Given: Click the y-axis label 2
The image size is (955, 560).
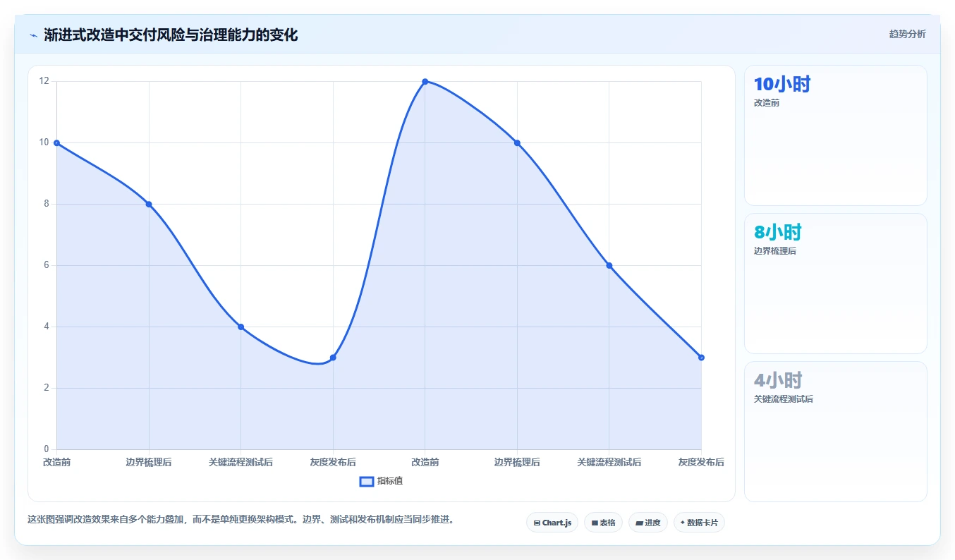Looking at the screenshot, I should pos(46,388).
